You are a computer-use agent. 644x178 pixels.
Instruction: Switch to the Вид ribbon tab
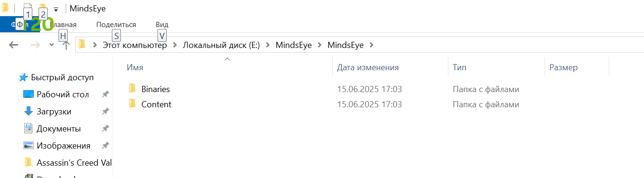[x=162, y=25]
